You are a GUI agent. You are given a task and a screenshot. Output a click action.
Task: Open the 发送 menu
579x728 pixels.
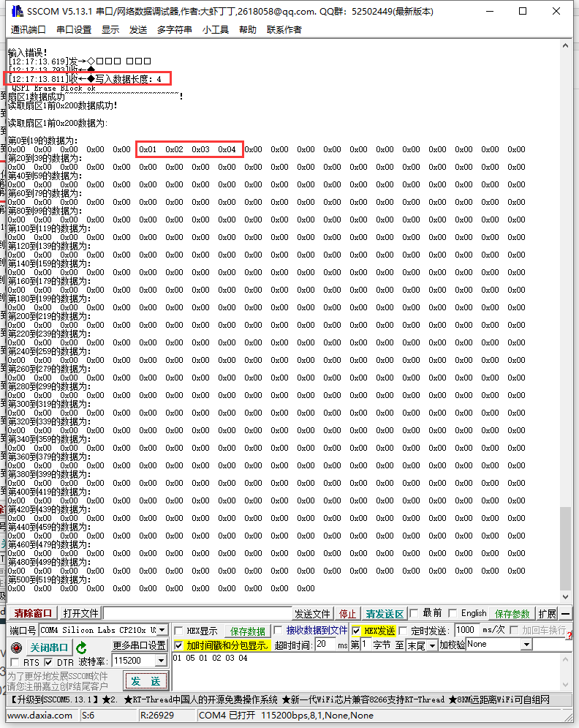pyautogui.click(x=137, y=30)
